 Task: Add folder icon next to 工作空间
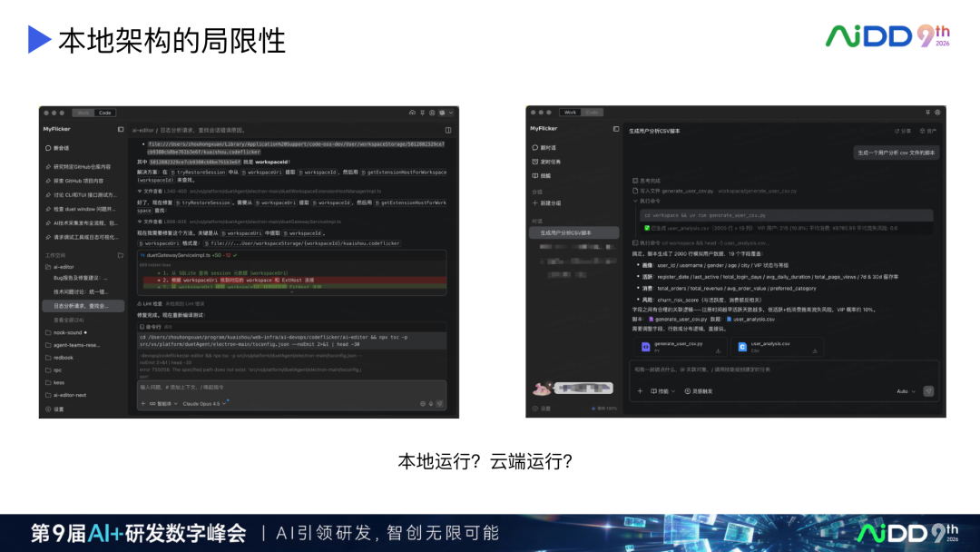[x=121, y=255]
